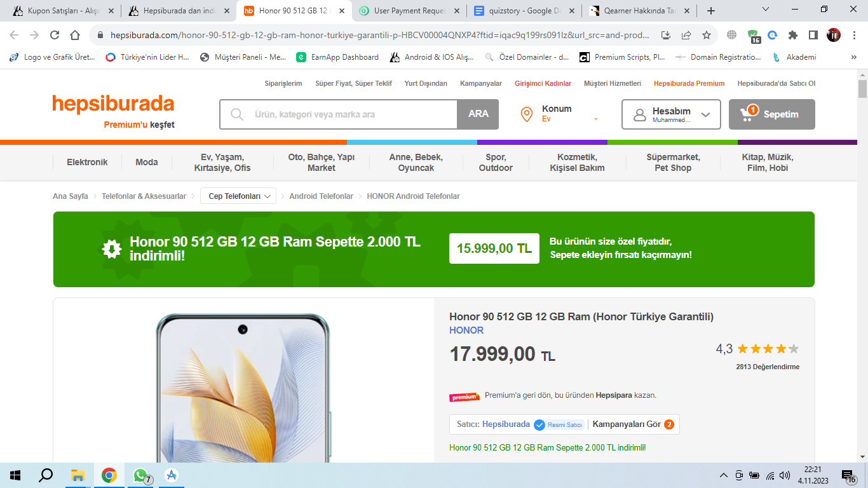Expand the Hesabım account dropdown
Image resolution: width=868 pixels, height=488 pixels.
[x=705, y=114]
